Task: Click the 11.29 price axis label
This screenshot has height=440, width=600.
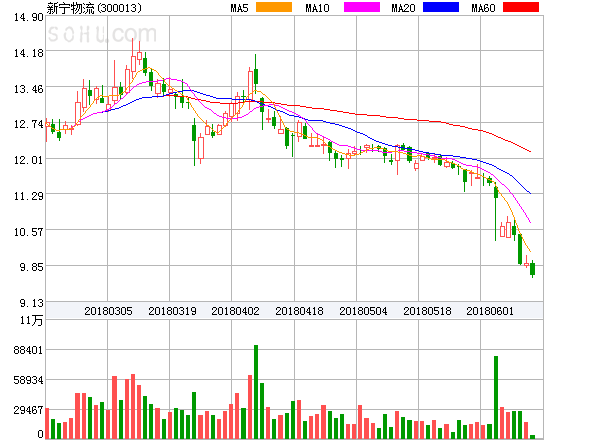Action: tap(29, 196)
